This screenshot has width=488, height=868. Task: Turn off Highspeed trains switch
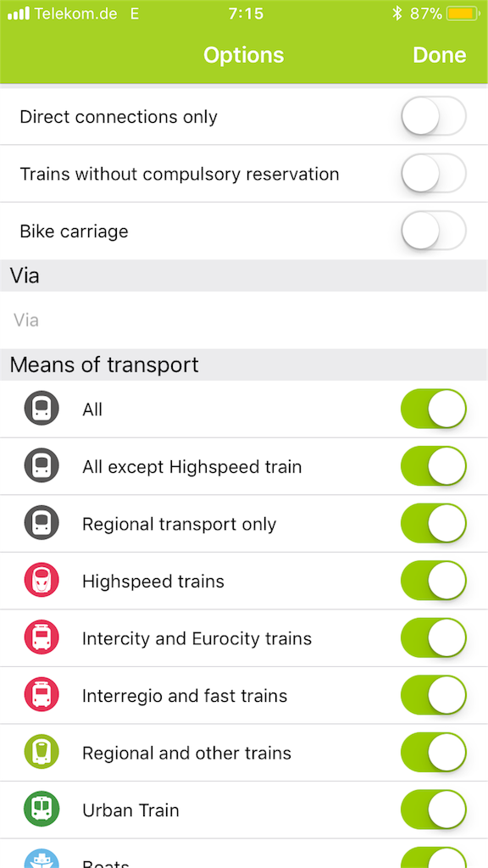[434, 581]
